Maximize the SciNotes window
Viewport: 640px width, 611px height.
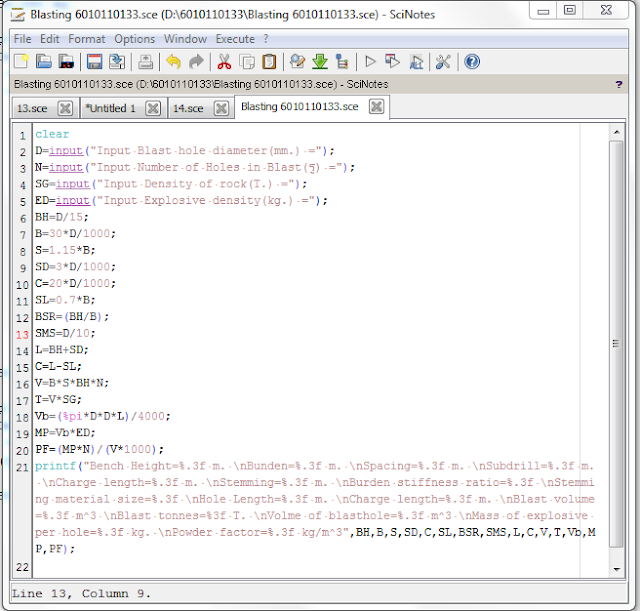[x=570, y=11]
